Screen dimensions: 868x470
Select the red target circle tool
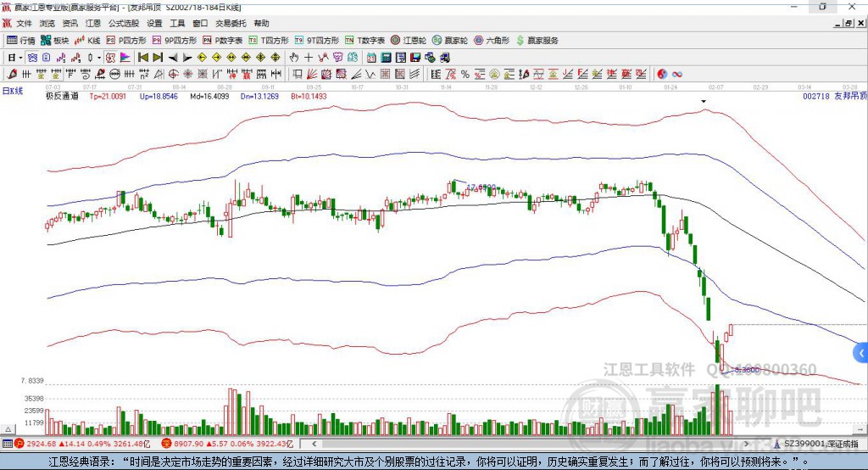click(x=173, y=74)
